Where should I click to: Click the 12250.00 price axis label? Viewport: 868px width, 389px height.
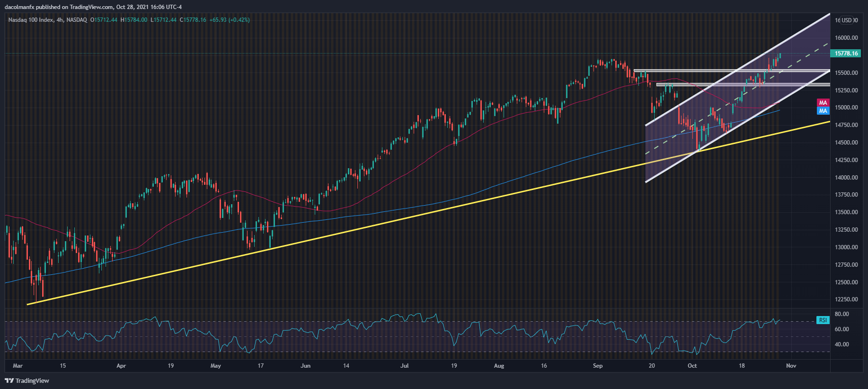coord(846,299)
